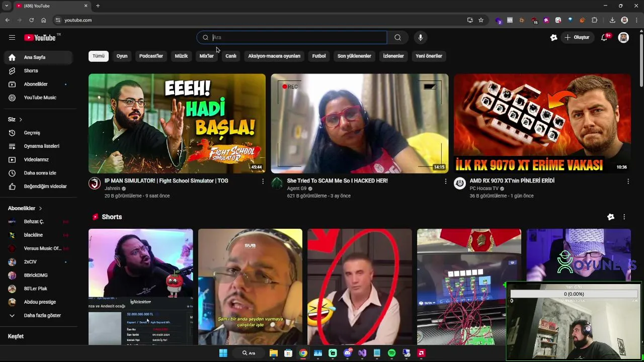Reload the page in browser
Image resolution: width=644 pixels, height=362 pixels.
click(x=31, y=20)
